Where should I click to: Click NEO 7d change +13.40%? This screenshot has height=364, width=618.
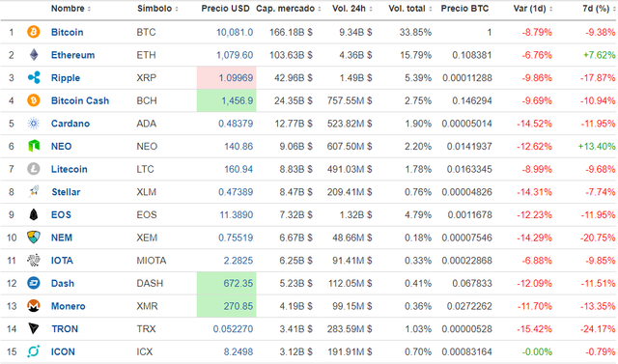(x=597, y=147)
